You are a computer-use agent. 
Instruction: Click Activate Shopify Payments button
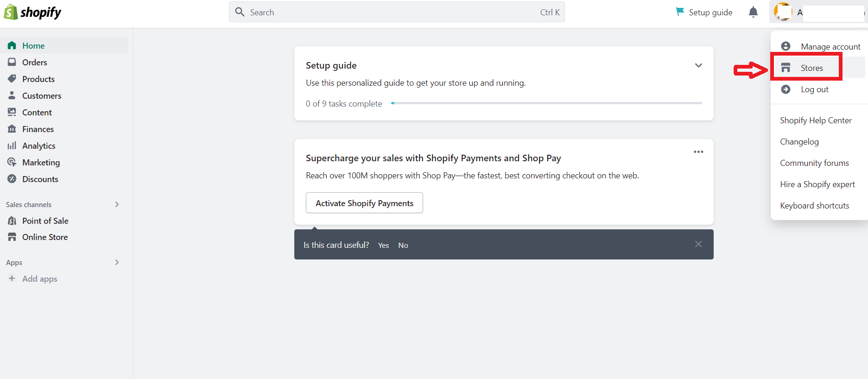coord(364,203)
